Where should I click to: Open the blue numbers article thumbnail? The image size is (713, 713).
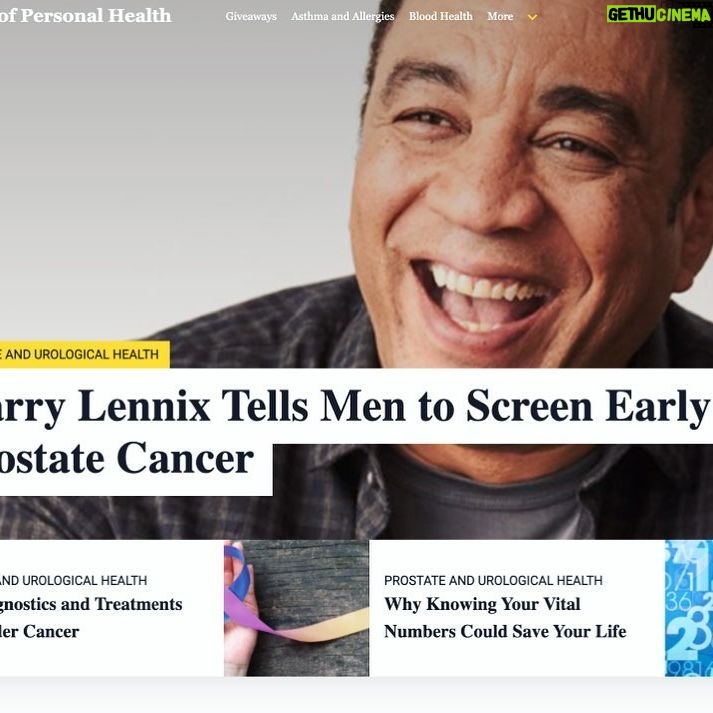689,608
